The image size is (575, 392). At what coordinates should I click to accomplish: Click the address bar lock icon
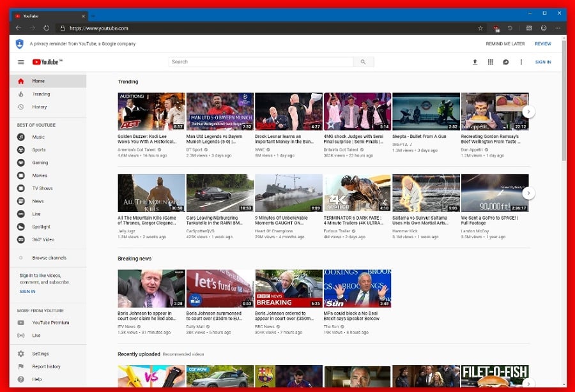click(63, 28)
